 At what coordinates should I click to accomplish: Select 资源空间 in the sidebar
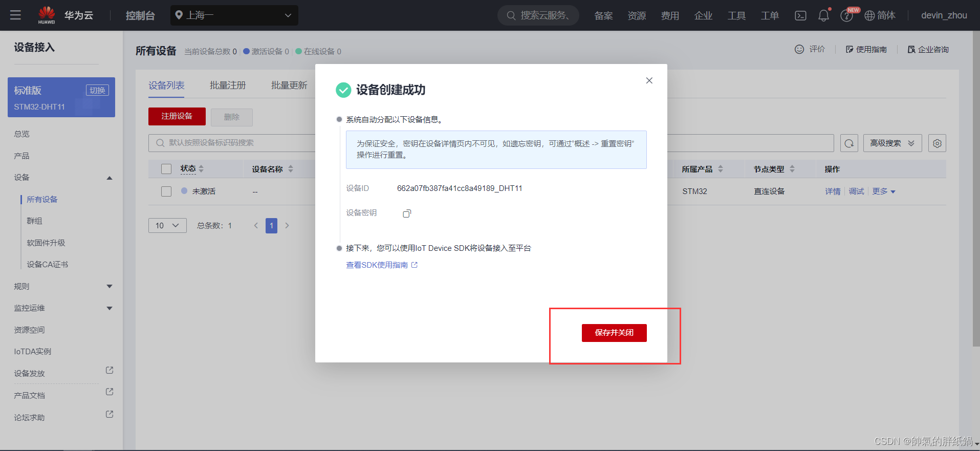point(30,330)
